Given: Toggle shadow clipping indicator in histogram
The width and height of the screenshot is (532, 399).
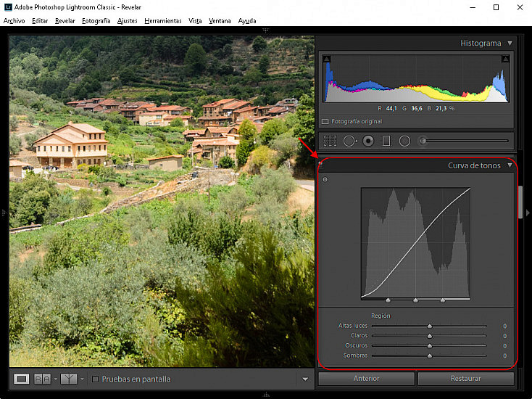Looking at the screenshot, I should [326, 59].
